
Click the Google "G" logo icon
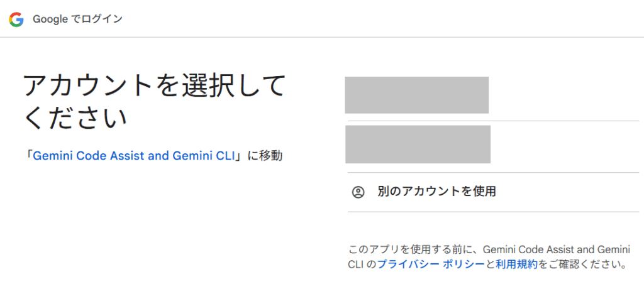coord(16,19)
